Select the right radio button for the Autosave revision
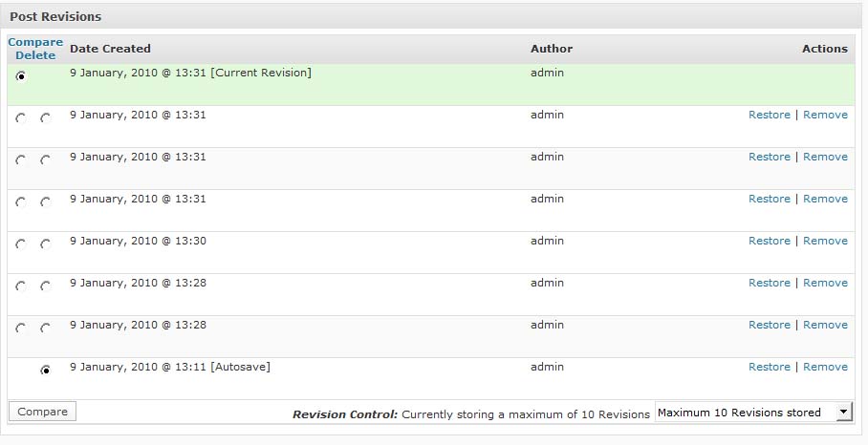 (x=45, y=371)
